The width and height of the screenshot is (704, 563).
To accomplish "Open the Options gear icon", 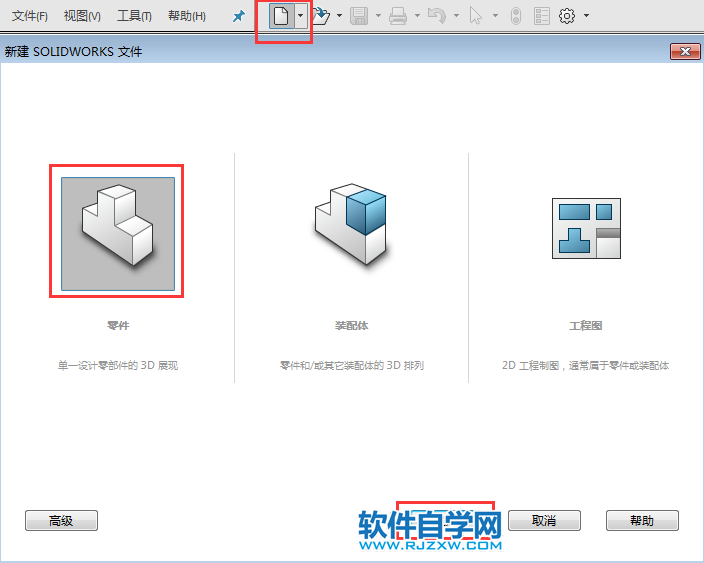I will 567,16.
